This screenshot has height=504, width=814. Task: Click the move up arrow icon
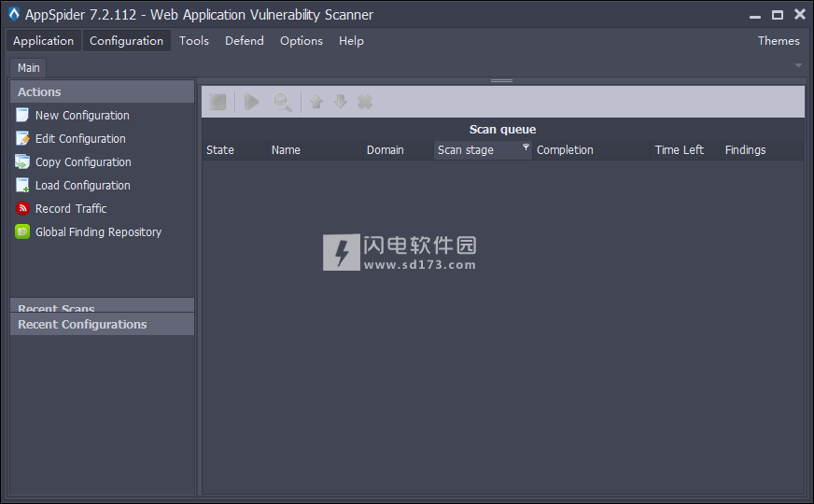pos(316,102)
